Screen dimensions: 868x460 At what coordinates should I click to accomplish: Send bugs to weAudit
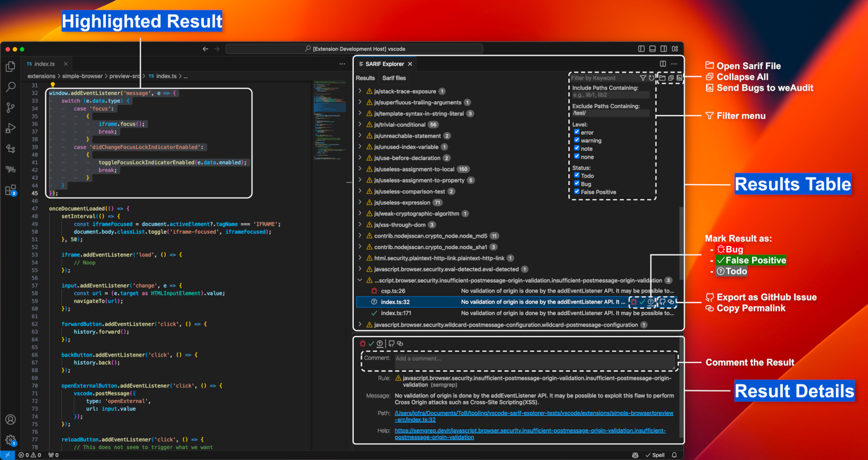[679, 78]
